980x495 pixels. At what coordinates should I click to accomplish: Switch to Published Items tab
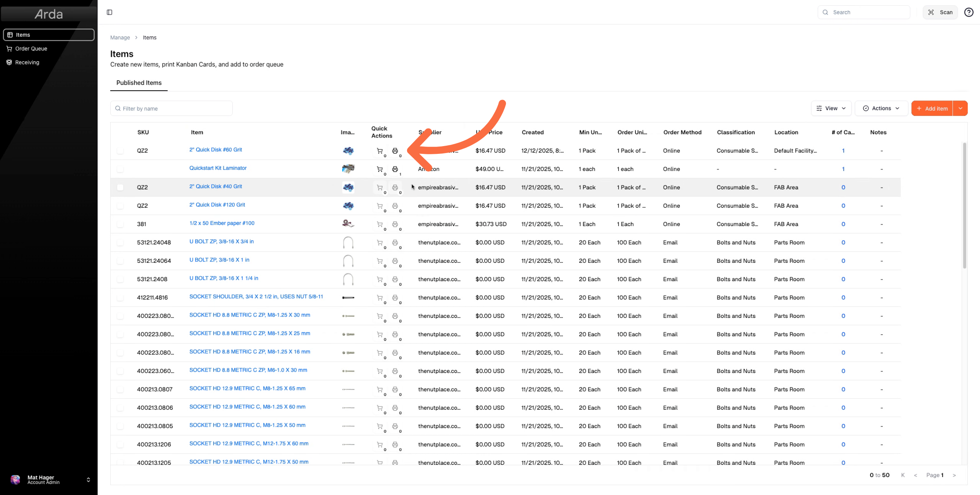(139, 83)
